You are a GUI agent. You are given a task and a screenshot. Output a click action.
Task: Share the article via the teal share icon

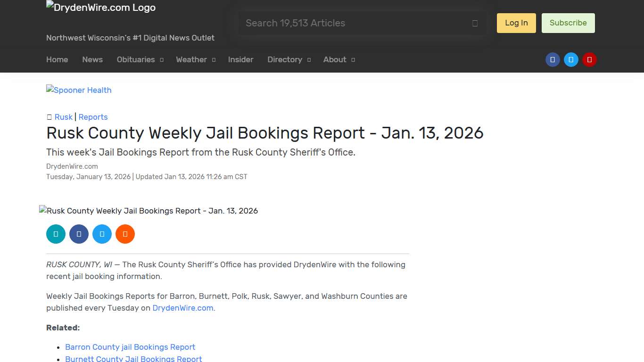[x=56, y=234]
